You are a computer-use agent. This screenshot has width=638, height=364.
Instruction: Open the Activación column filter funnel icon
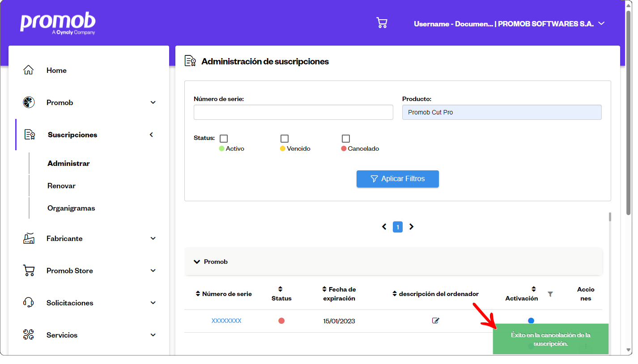click(550, 294)
